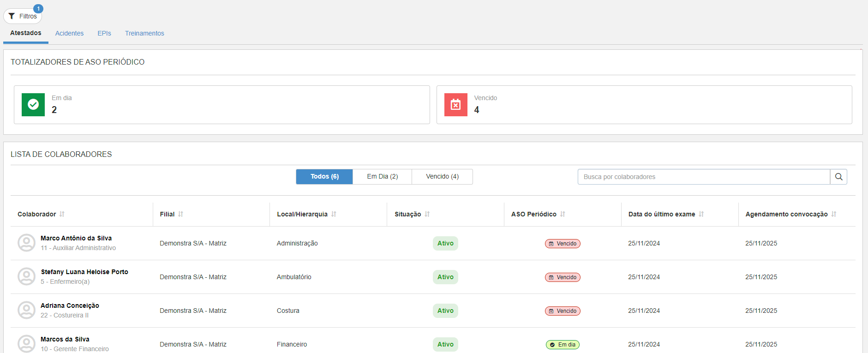
Task: Click last exam date 25/11/2024 for Adriana Conceição
Action: coord(644,311)
